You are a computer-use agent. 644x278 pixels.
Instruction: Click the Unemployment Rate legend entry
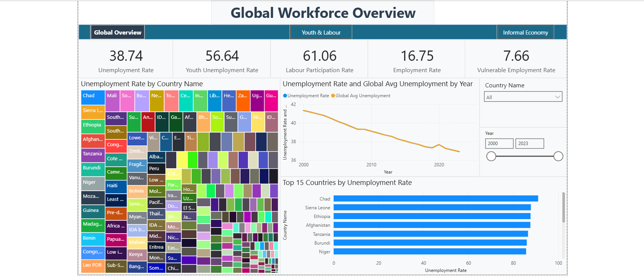(306, 96)
